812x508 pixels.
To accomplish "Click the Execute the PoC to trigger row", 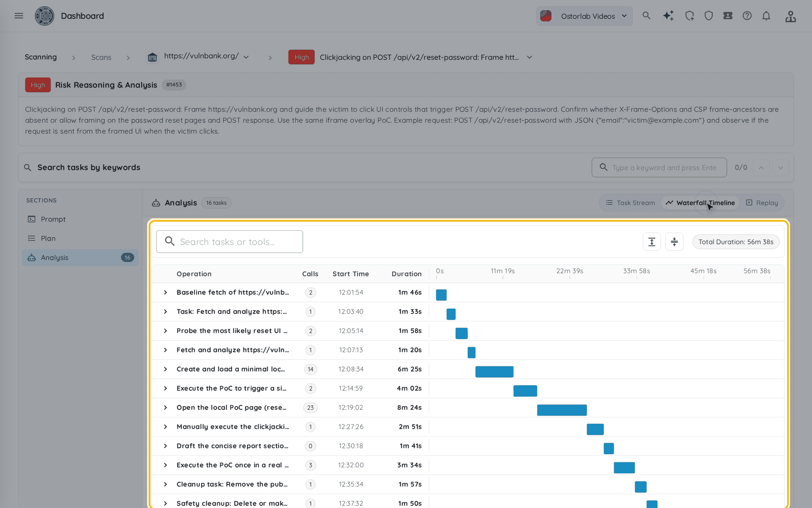I will pyautogui.click(x=468, y=389).
